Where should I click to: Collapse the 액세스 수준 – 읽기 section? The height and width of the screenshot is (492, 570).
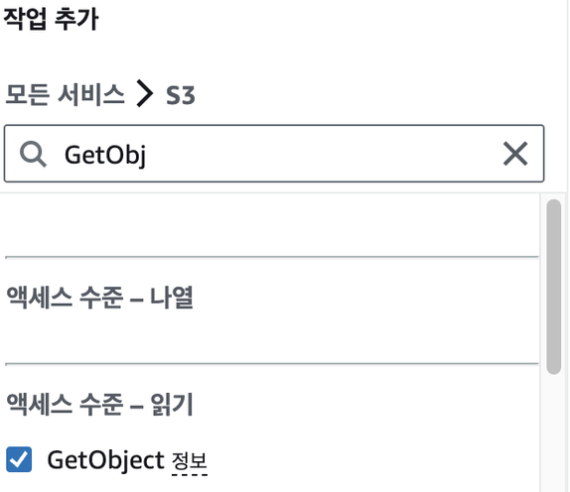[x=100, y=404]
